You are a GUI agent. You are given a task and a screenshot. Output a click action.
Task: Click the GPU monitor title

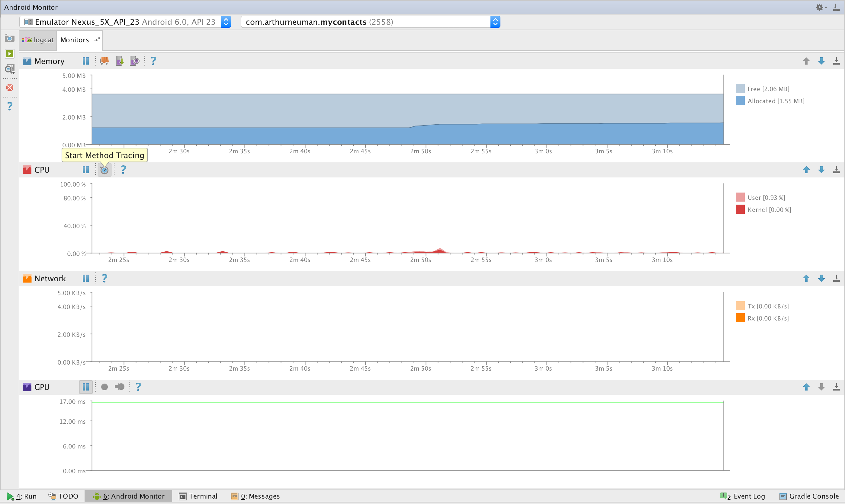(x=42, y=387)
